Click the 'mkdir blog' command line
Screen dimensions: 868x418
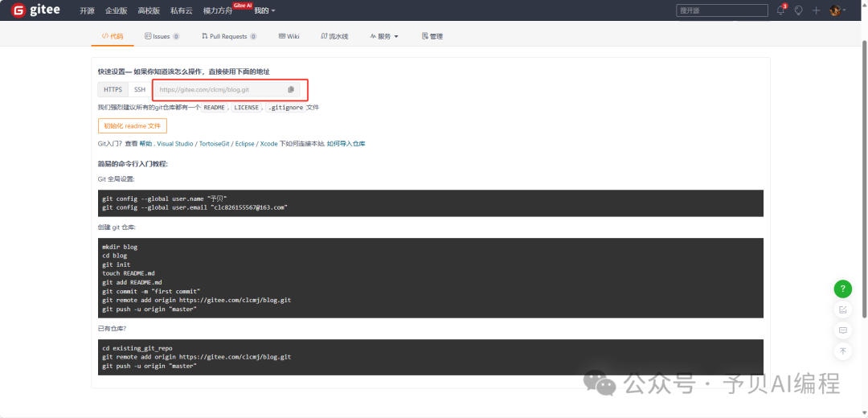[120, 247]
